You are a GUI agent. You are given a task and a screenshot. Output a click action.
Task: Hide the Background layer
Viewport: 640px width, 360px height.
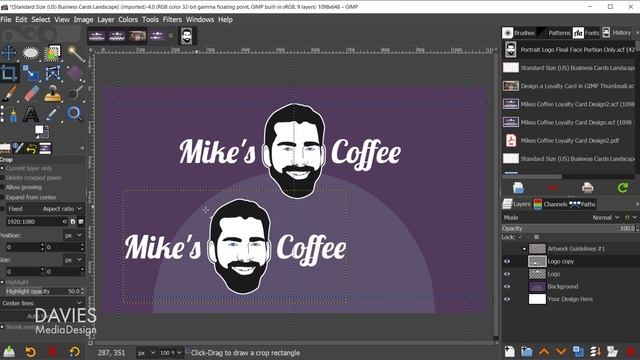pos(507,287)
